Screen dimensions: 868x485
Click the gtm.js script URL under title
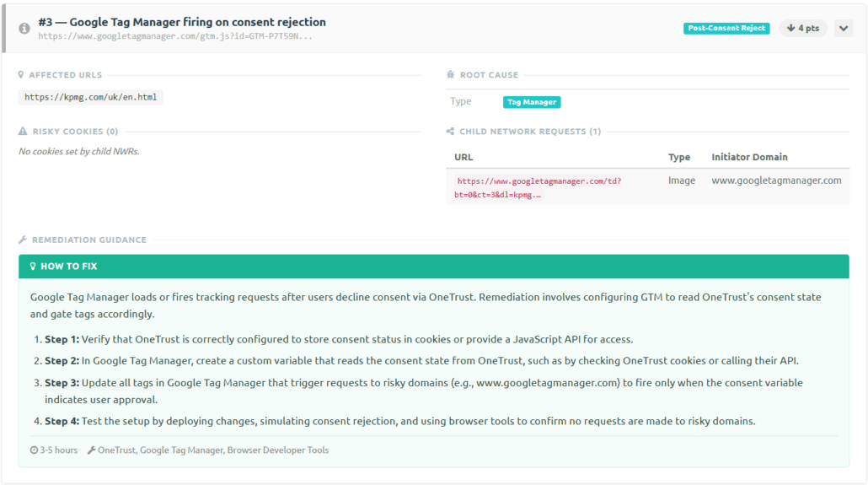175,36
